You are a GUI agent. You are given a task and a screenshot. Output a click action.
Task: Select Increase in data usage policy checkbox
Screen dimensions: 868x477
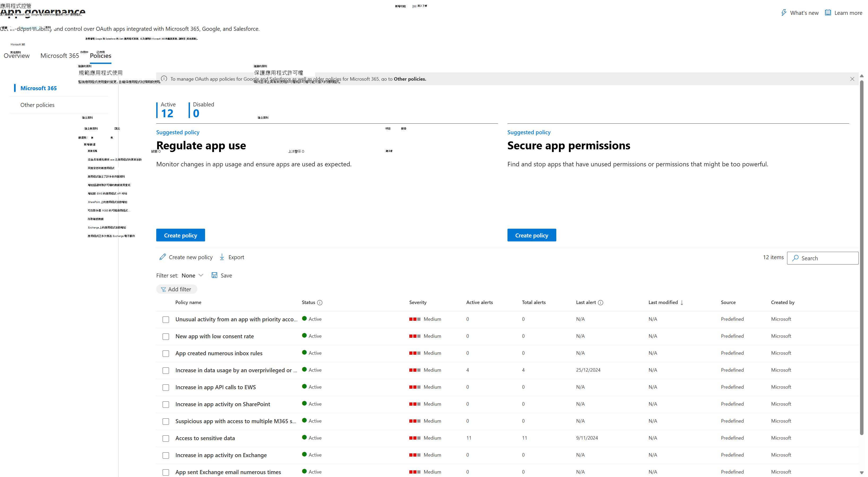(166, 371)
